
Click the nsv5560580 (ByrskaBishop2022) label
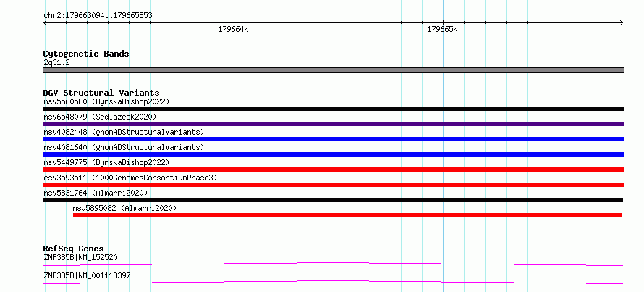106,101
